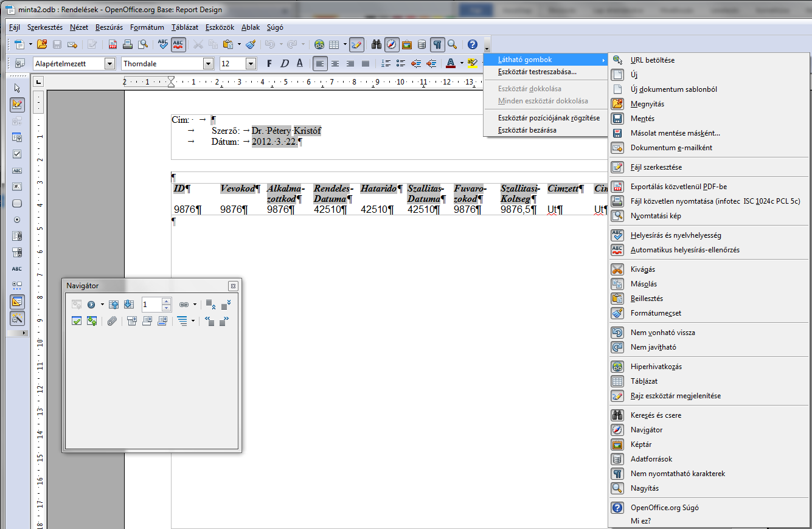Click 'Új dokumentum sablonból' menu entry

[x=709, y=89]
